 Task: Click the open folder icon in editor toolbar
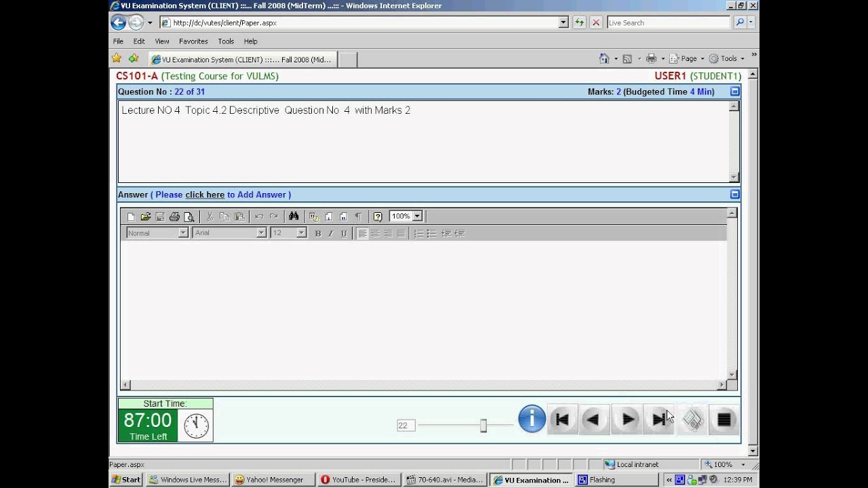pyautogui.click(x=145, y=217)
